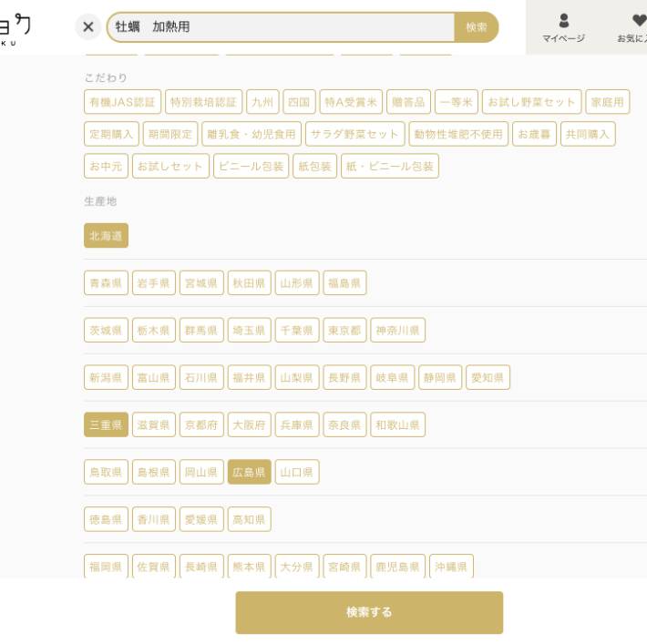
Task: Select 岩手県 prefecture
Action: 154,283
